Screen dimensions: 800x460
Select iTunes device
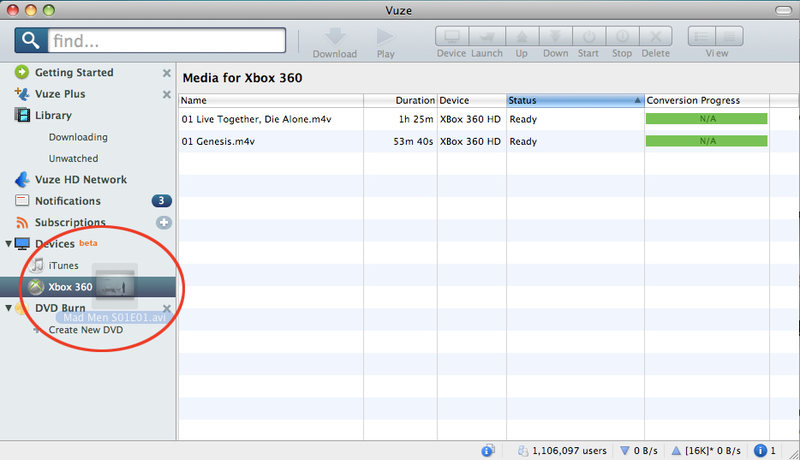click(x=63, y=265)
